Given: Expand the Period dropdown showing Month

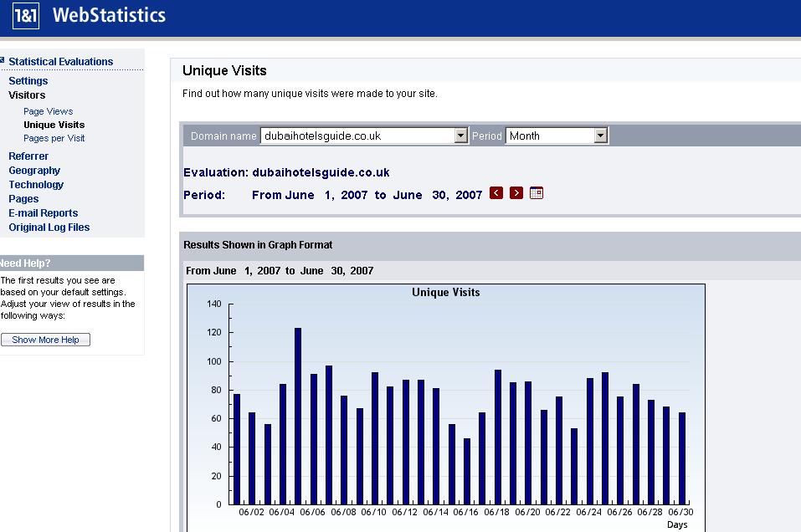Looking at the screenshot, I should pyautogui.click(x=557, y=136).
